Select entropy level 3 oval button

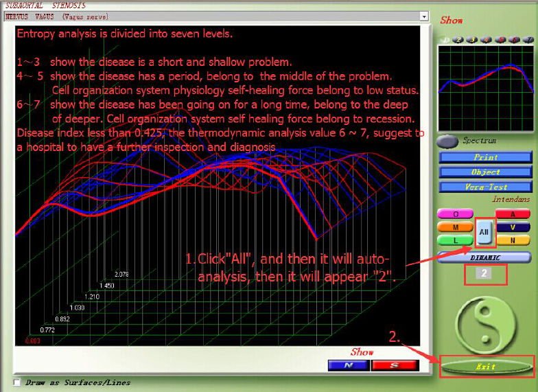click(472, 40)
